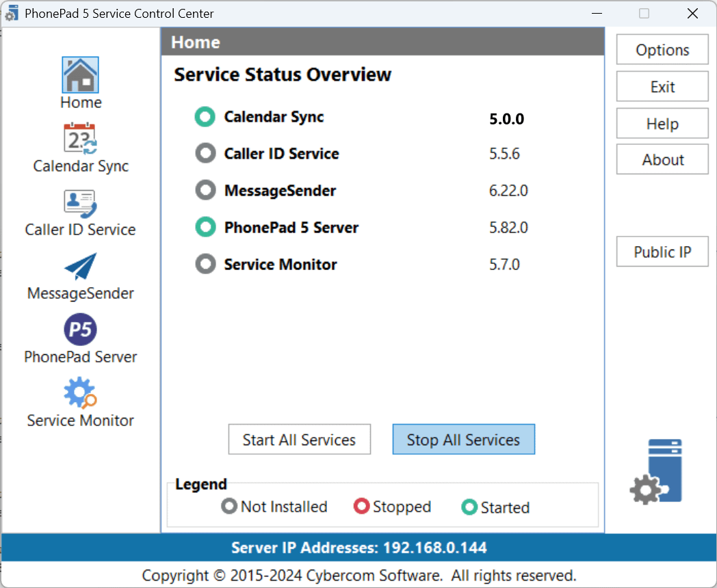The width and height of the screenshot is (717, 588).
Task: Click the version number 5.7.0
Action: (504, 264)
